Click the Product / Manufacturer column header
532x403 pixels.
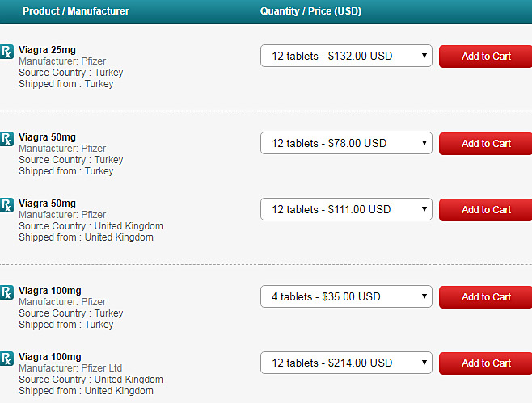76,11
